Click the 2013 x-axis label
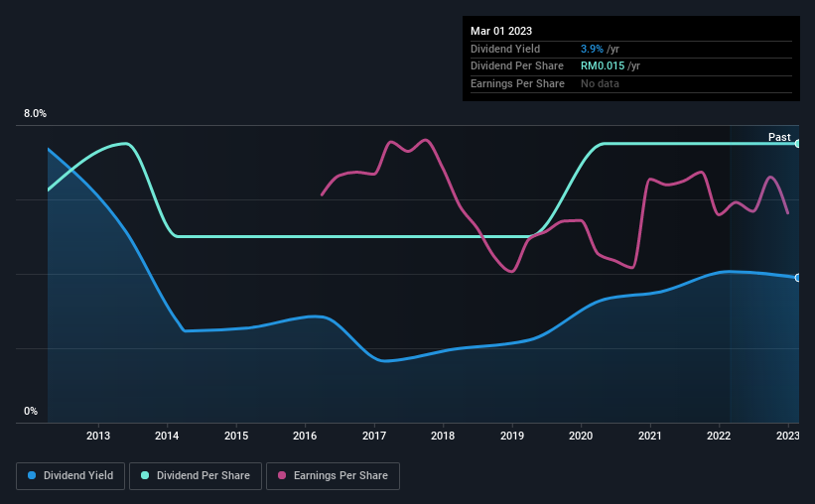This screenshot has width=815, height=504. coord(98,436)
